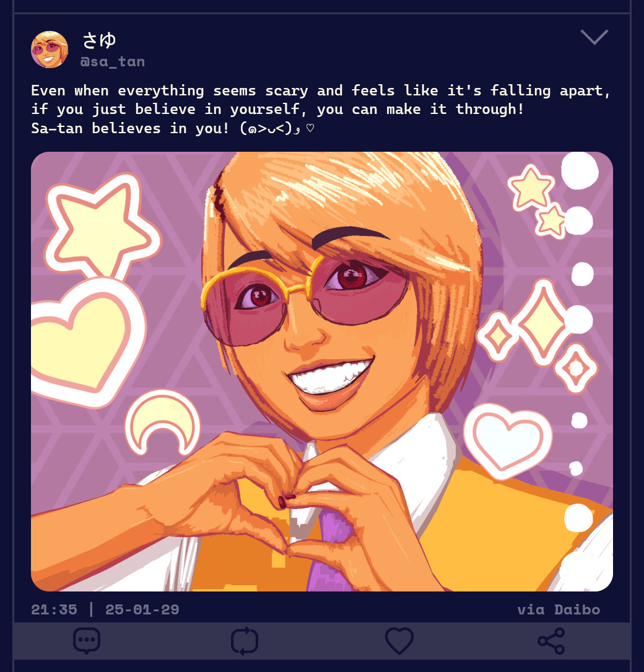The width and height of the screenshot is (644, 672).
Task: Open the attached heart-hands illustration
Action: point(322,372)
